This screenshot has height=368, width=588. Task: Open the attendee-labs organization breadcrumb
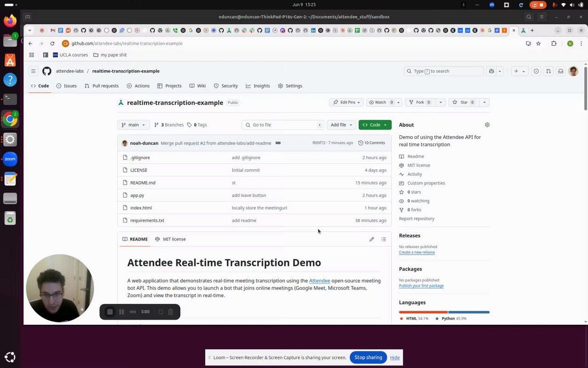tap(69, 71)
